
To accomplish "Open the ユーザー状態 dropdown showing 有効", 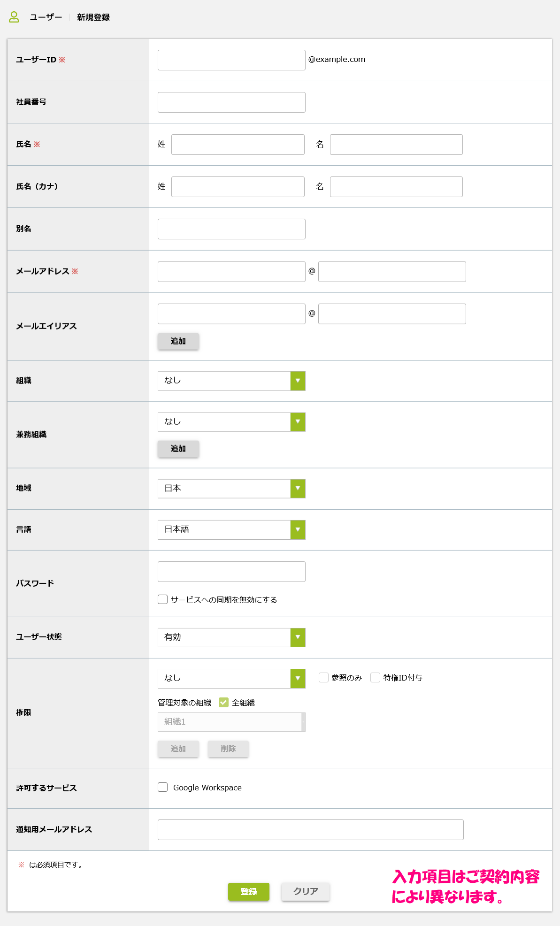I will (x=231, y=637).
